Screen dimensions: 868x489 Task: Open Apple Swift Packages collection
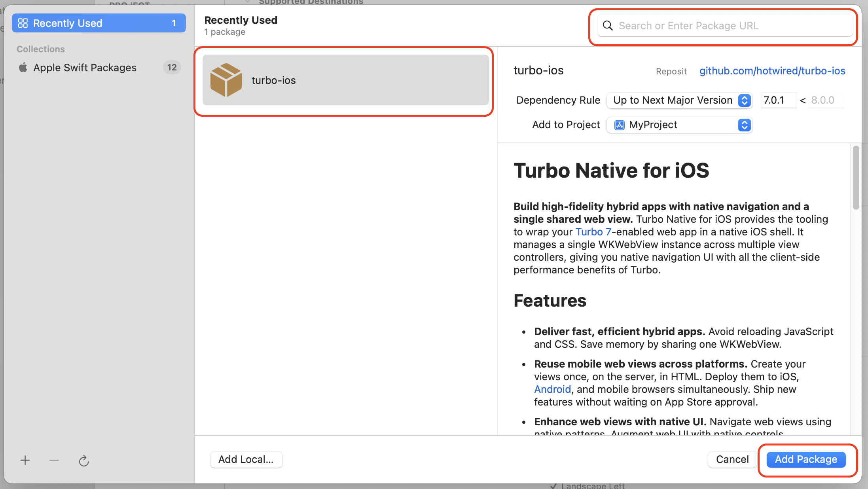(x=99, y=68)
